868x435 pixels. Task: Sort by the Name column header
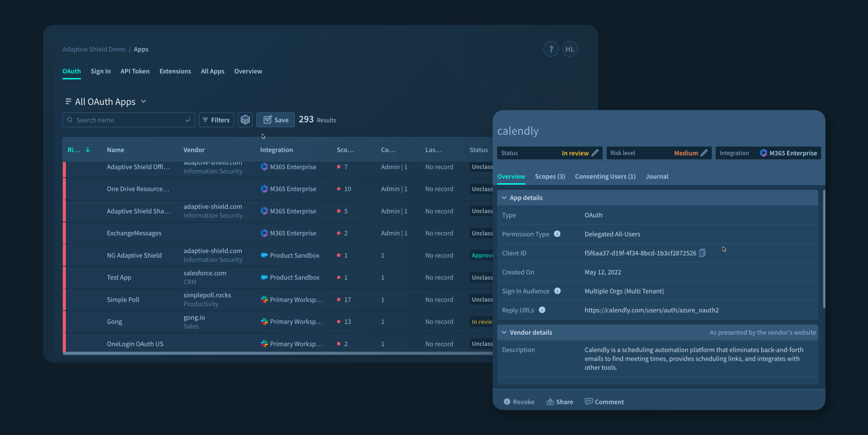[116, 150]
